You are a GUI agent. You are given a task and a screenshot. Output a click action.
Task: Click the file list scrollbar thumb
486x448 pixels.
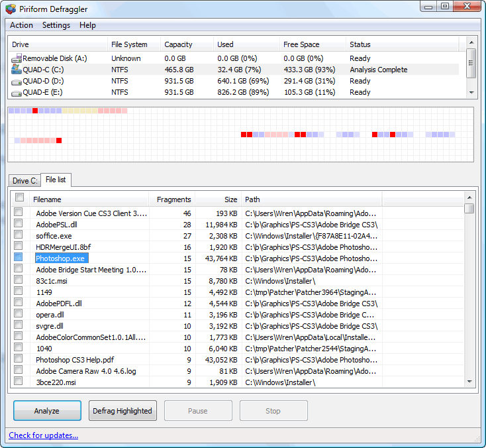[x=469, y=208]
